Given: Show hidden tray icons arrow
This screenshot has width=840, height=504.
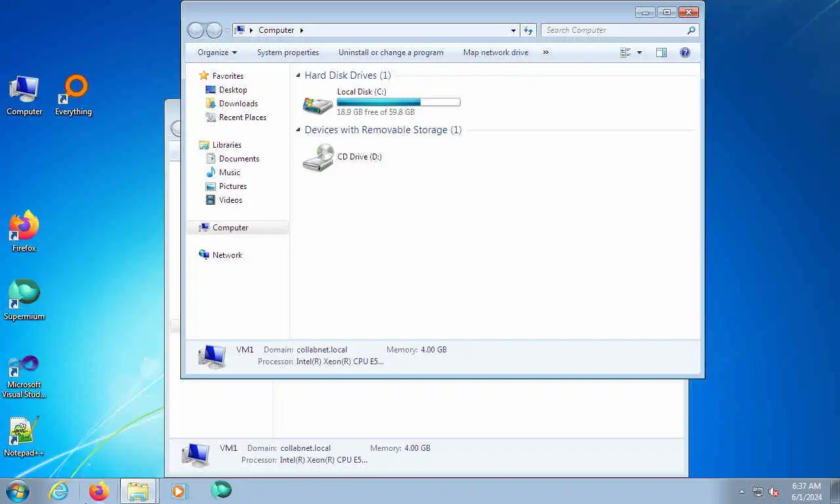Looking at the screenshot, I should click(x=742, y=492).
